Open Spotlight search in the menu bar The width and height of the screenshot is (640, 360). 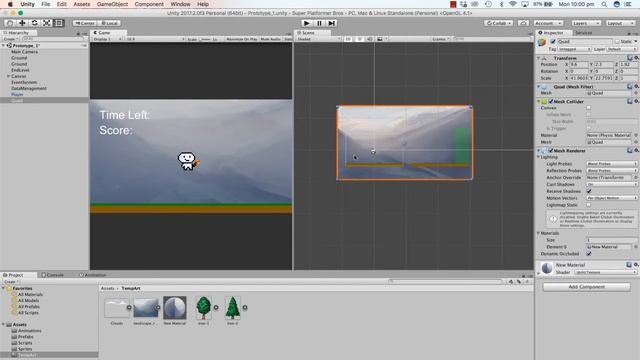tap(604, 4)
